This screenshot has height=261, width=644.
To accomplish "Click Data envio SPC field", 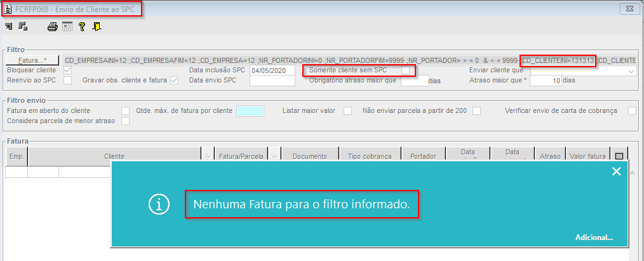I will pyautogui.click(x=272, y=81).
